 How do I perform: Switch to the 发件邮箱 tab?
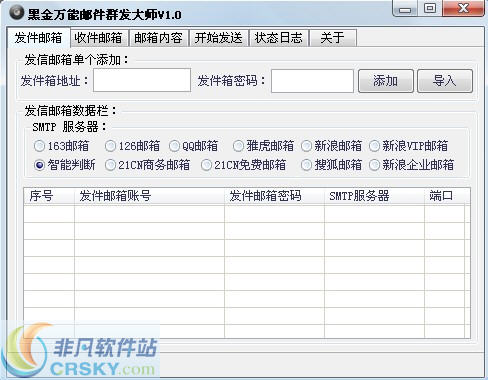click(38, 38)
